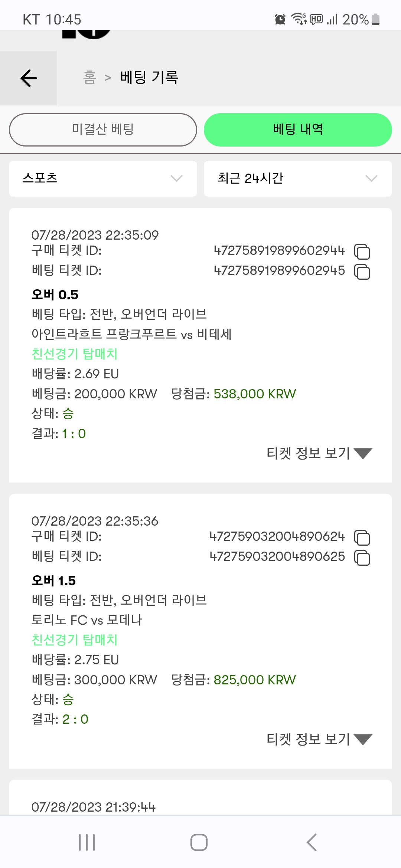401x868 pixels.
Task: Open 친선경기 탑매치 link under Frankfurt match
Action: [x=75, y=354]
